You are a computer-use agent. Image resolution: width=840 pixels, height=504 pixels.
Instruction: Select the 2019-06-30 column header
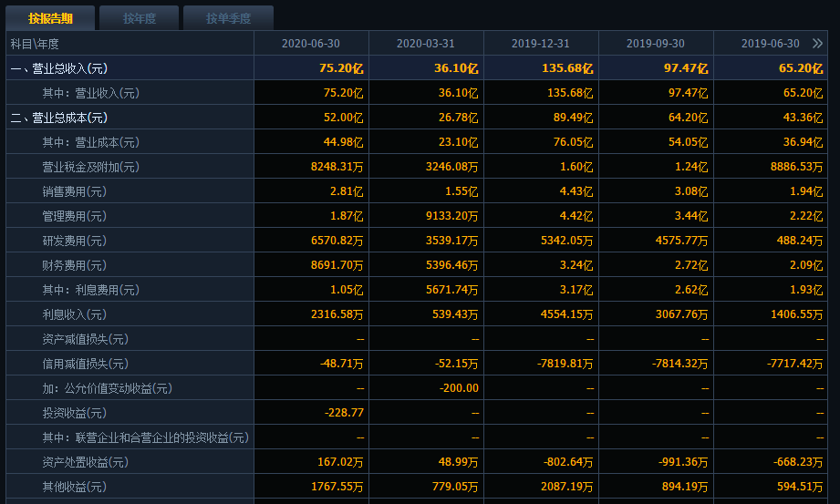[x=771, y=44]
